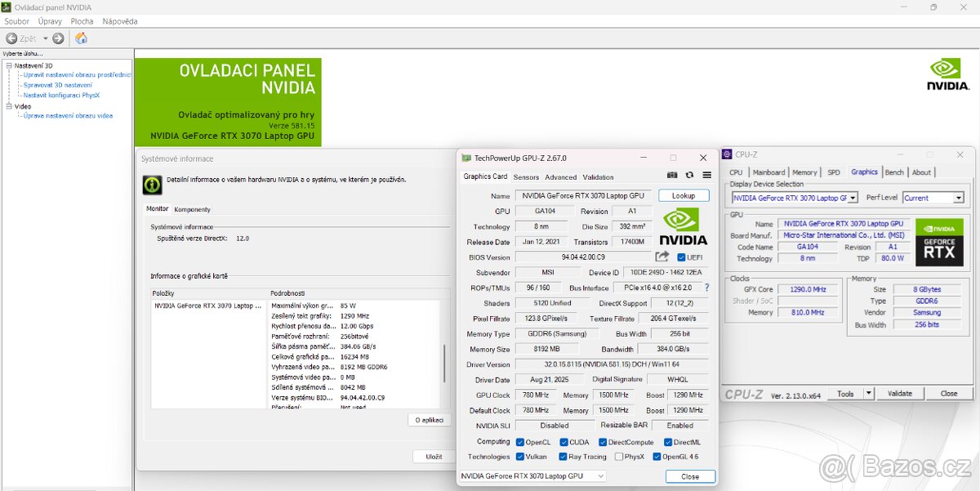Click the Bus Interface question mark icon
Screen dimensions: 980x491
(707, 288)
